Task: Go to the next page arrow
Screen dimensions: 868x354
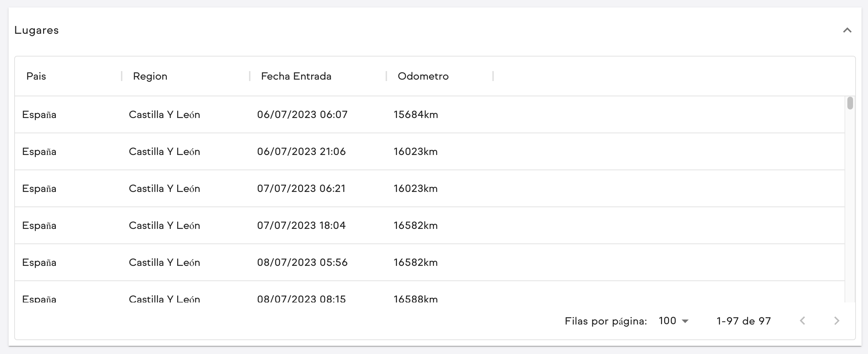Action: coord(836,321)
